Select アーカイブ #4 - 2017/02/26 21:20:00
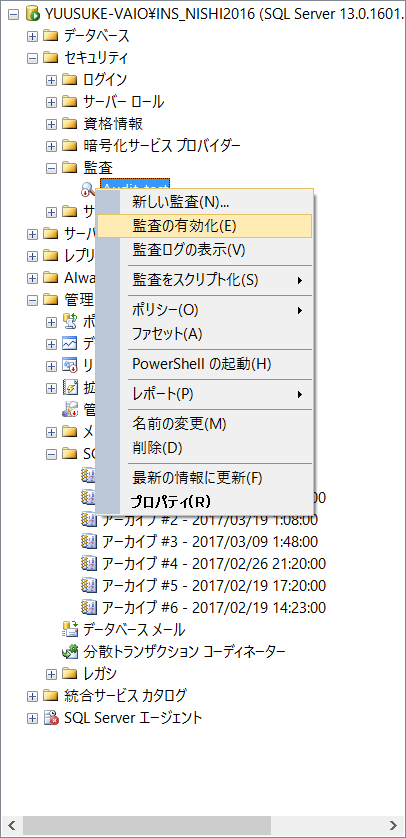 point(214,563)
